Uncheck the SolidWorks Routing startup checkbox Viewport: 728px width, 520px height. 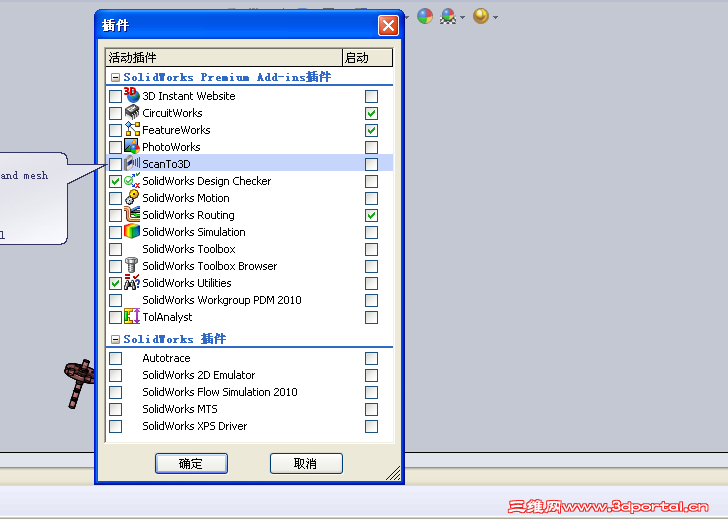(x=371, y=215)
